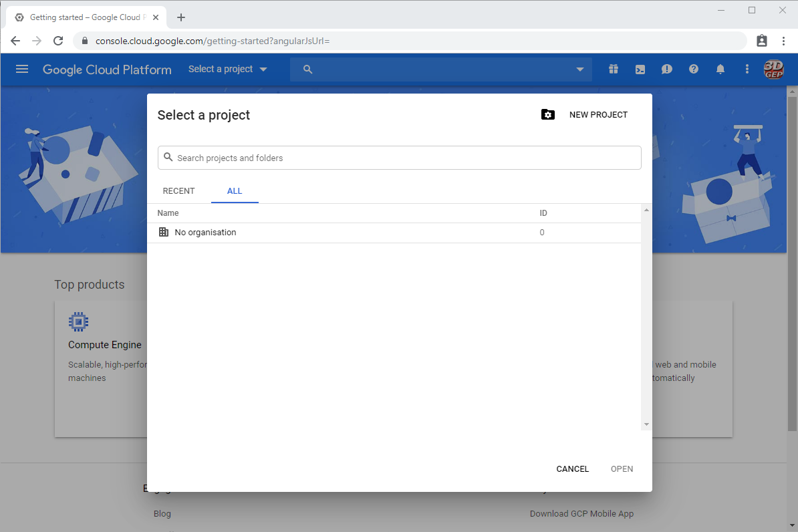Screen dimensions: 798x532
Task: Click Download GCP Mobile App link
Action: (x=581, y=514)
